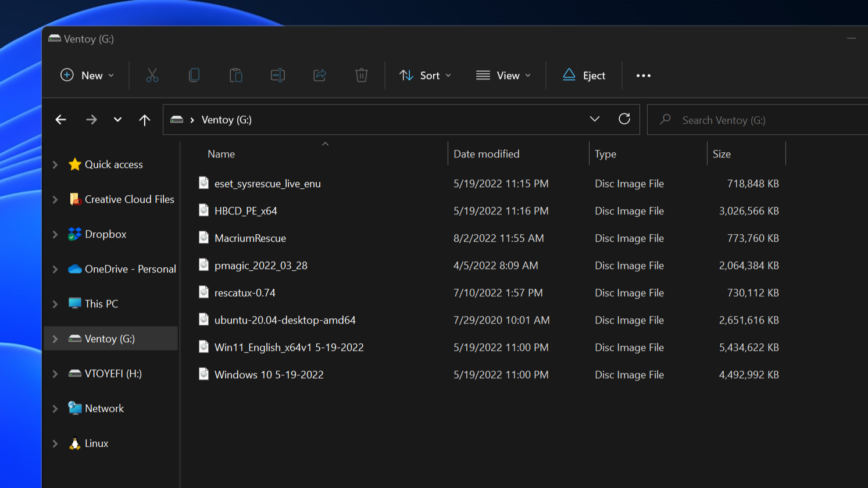Expand Quick access in the sidebar

tap(54, 164)
